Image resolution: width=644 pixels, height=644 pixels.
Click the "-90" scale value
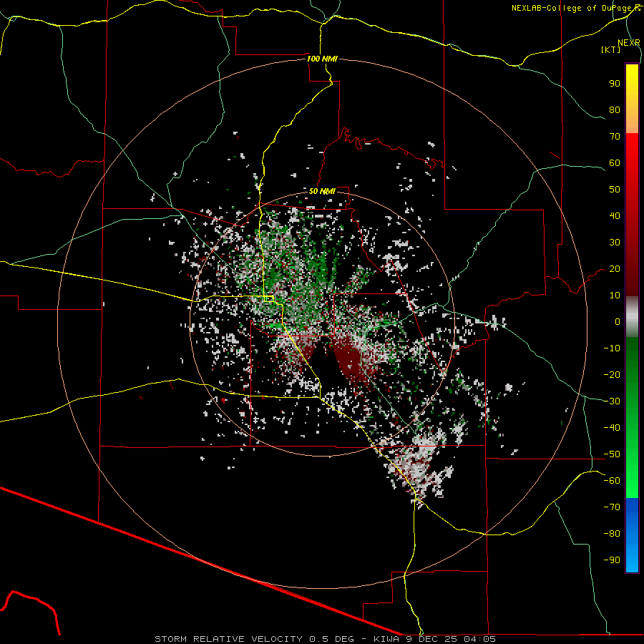[612, 560]
